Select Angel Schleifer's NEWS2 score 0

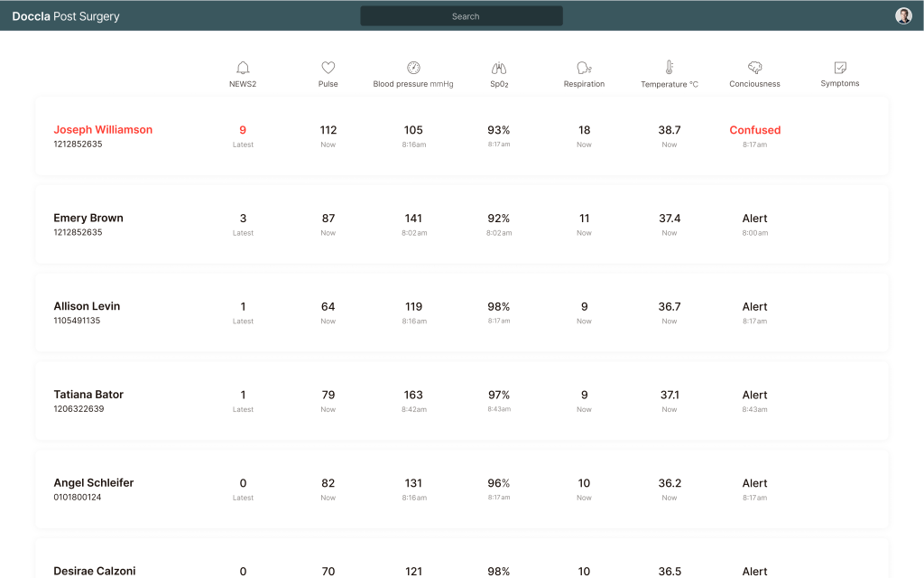(x=243, y=483)
